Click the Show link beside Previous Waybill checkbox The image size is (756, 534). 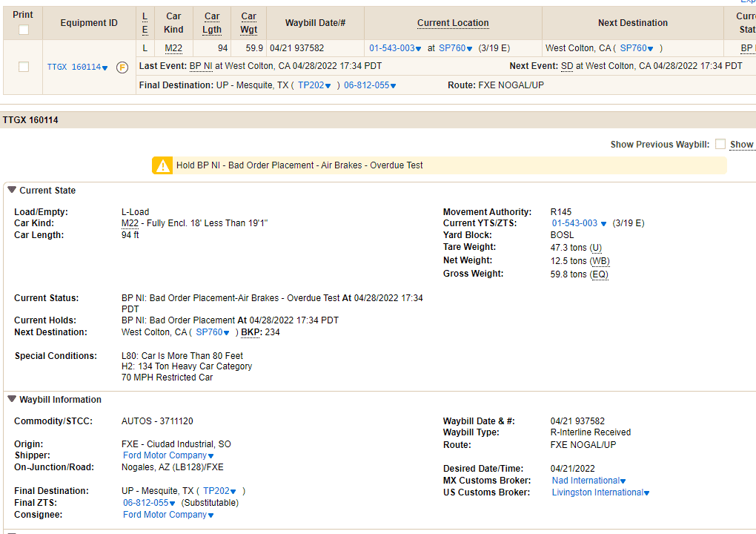pos(741,145)
